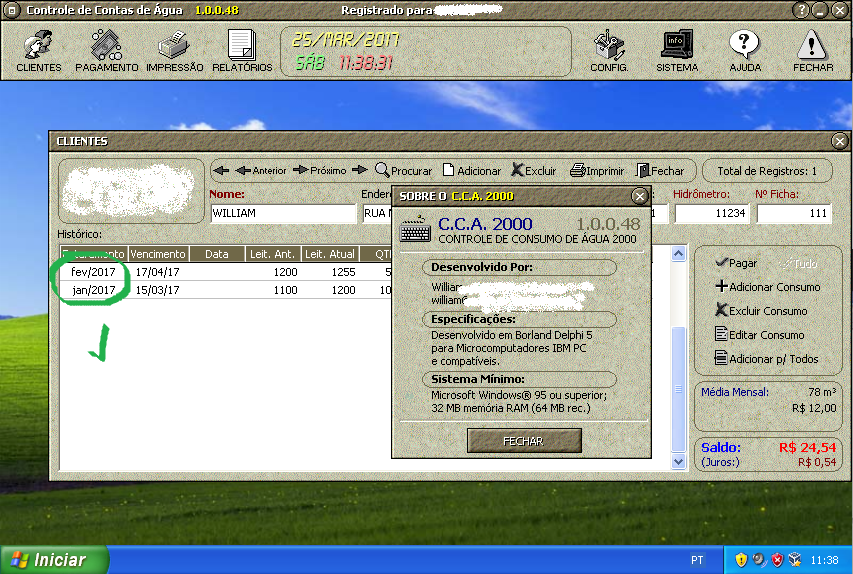
Task: Click Tudo pay-all option
Action: click(x=799, y=263)
